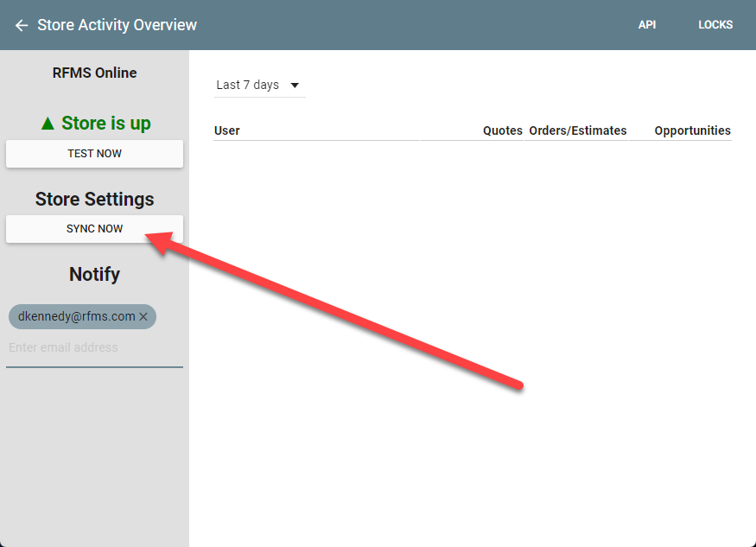Click the dropdown caret beside Last 7 days
Screen dimensions: 756x547
pos(295,85)
